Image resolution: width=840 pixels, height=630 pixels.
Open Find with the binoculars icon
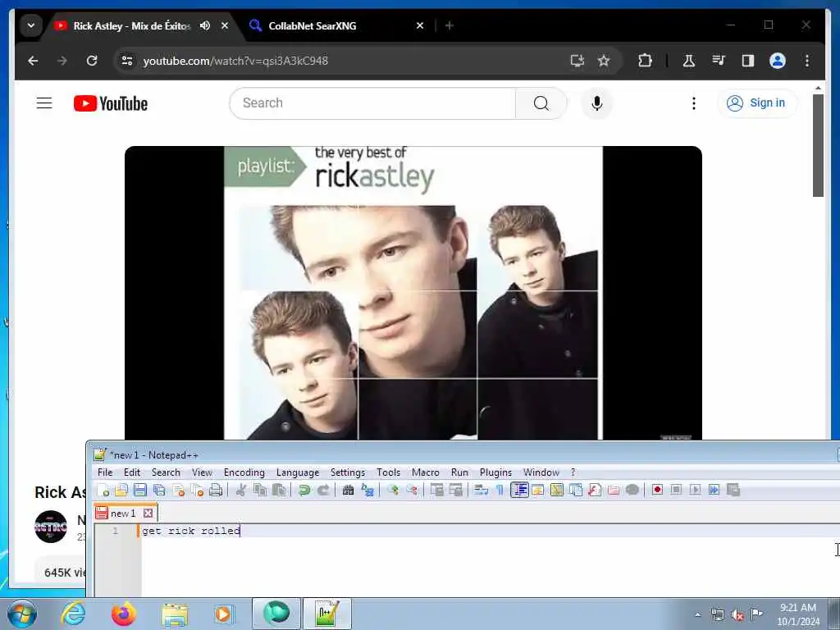coord(348,490)
